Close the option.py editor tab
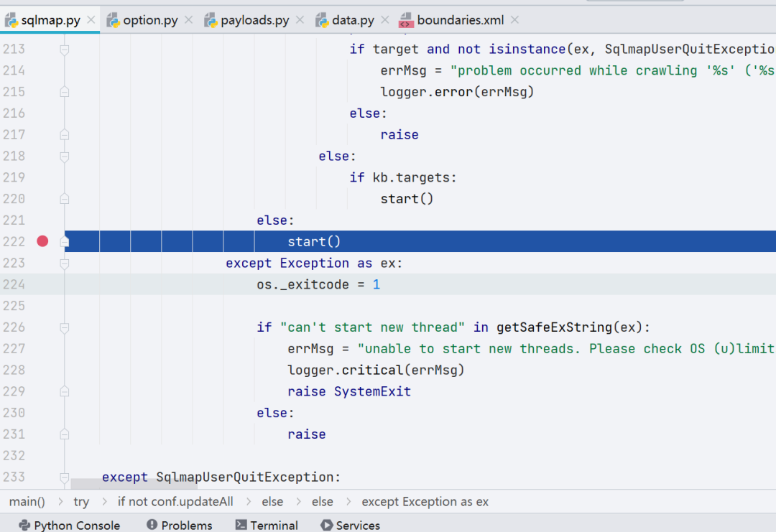 pyautogui.click(x=188, y=20)
